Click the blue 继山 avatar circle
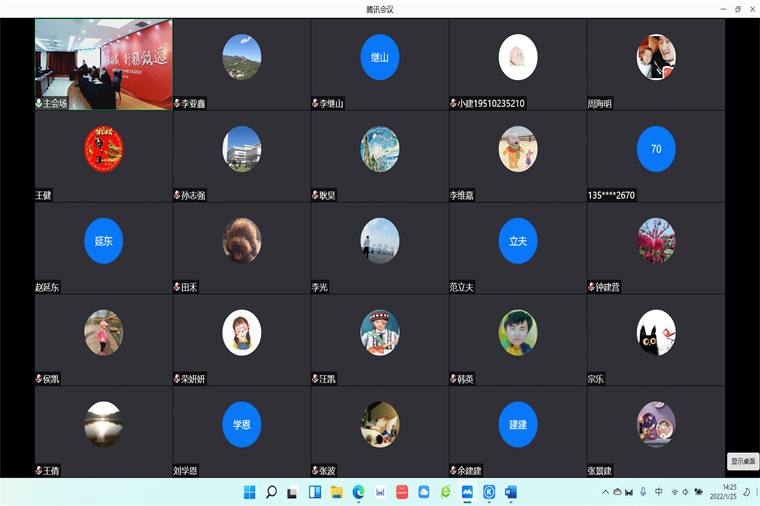This screenshot has height=506, width=760. click(379, 57)
